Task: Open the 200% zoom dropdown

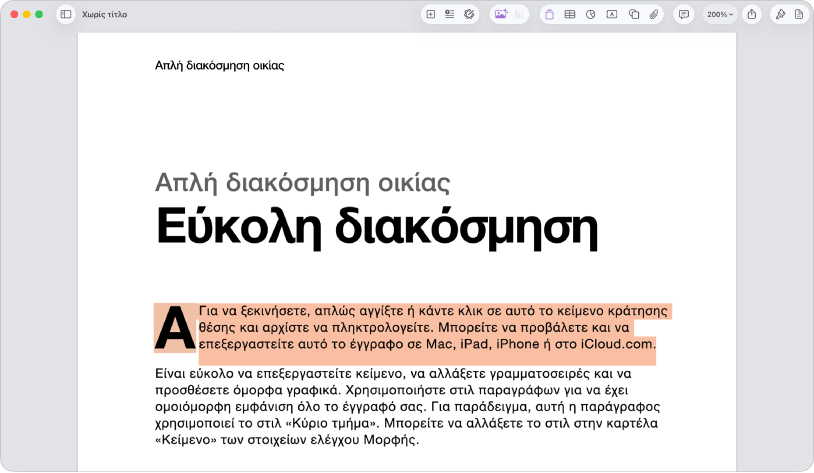Action: coord(720,15)
